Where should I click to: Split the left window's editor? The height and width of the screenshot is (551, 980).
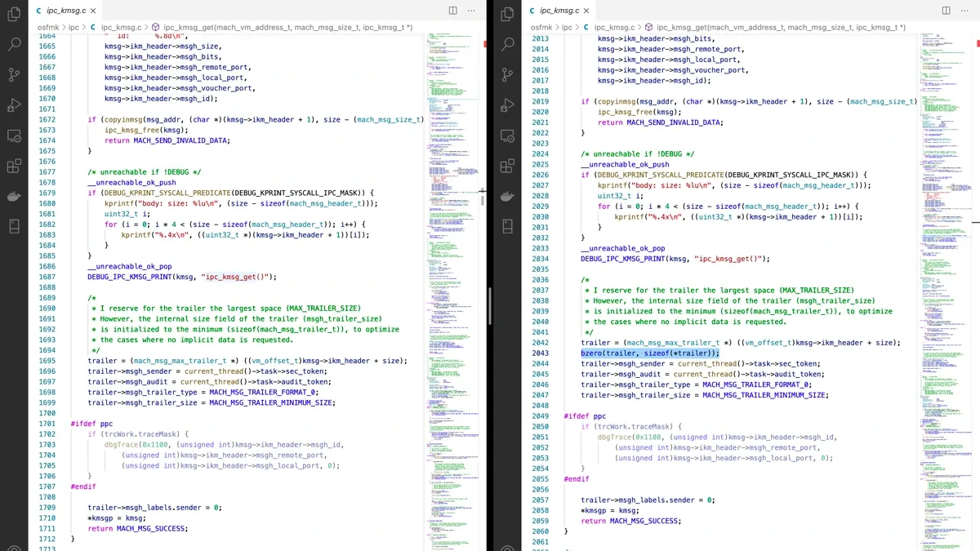pyautogui.click(x=453, y=11)
